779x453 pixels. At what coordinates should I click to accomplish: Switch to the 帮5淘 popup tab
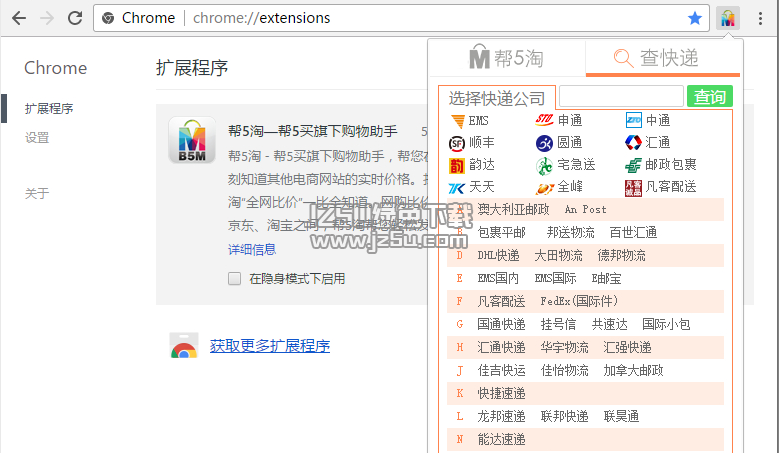click(x=507, y=58)
